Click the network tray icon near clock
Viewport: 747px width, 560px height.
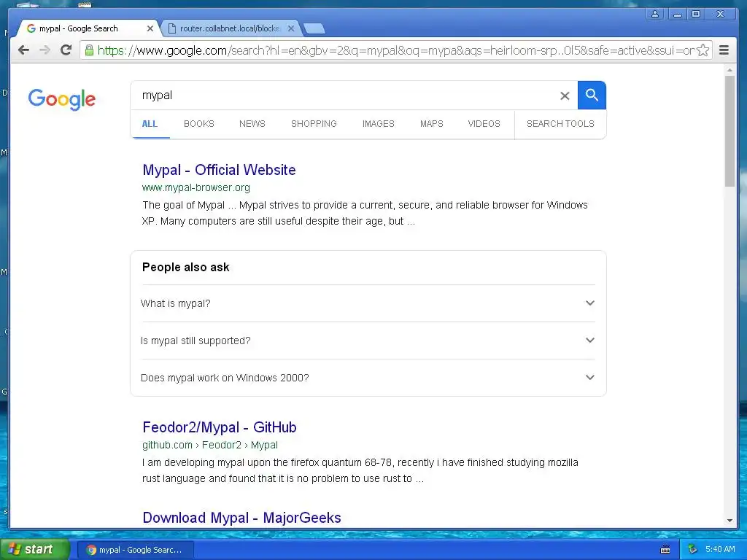point(693,549)
